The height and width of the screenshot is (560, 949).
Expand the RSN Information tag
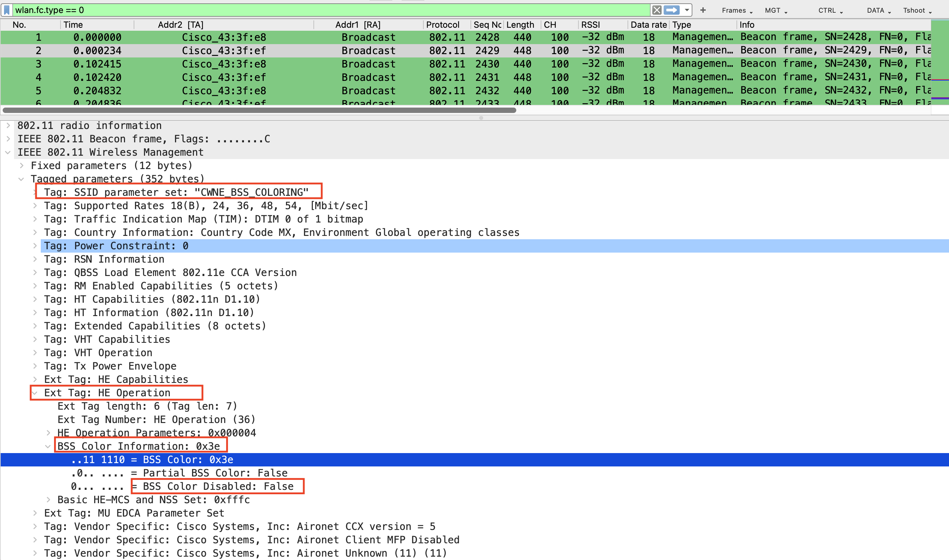tap(35, 259)
